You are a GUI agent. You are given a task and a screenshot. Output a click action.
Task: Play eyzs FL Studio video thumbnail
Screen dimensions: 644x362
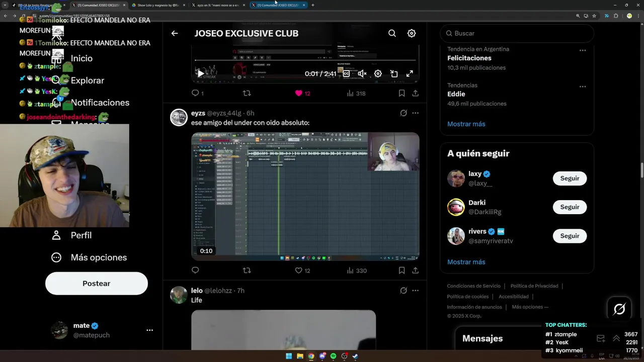click(x=305, y=196)
